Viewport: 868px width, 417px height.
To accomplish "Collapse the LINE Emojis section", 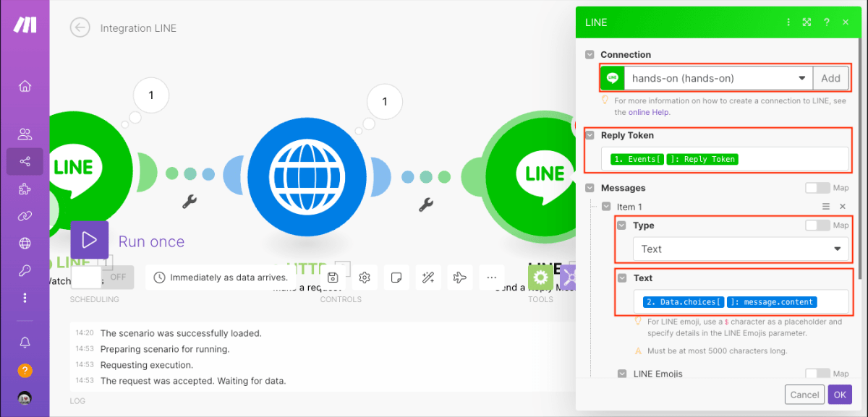I will (622, 374).
